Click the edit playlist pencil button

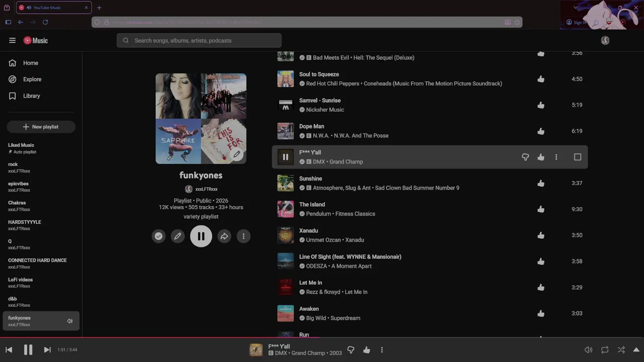click(178, 236)
